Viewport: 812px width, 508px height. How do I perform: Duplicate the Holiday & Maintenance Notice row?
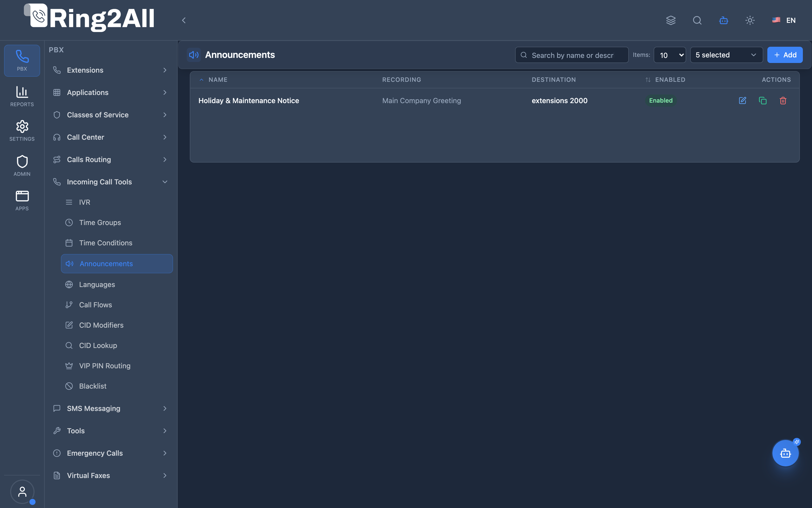coord(762,101)
